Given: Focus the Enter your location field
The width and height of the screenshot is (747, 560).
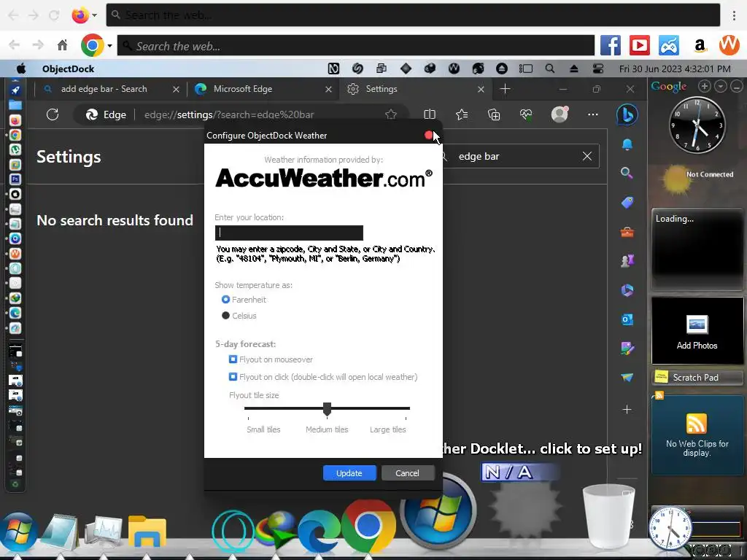Looking at the screenshot, I should pyautogui.click(x=289, y=233).
